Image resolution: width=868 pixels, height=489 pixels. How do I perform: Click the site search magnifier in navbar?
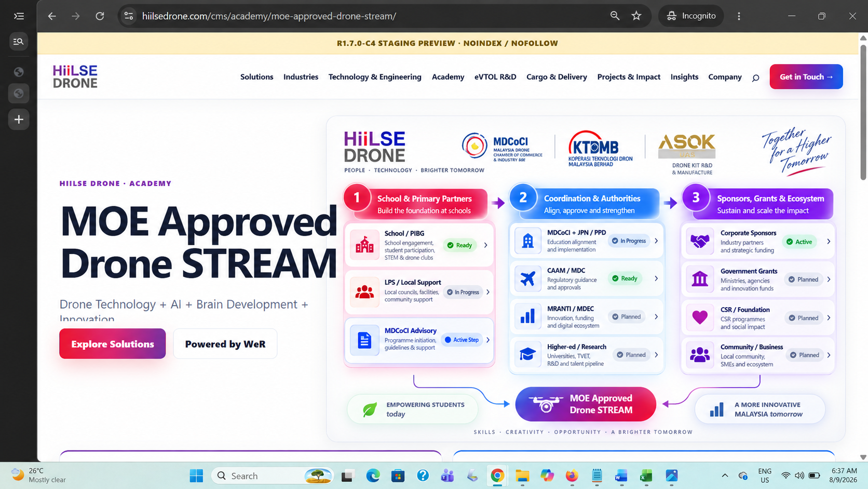click(x=755, y=77)
